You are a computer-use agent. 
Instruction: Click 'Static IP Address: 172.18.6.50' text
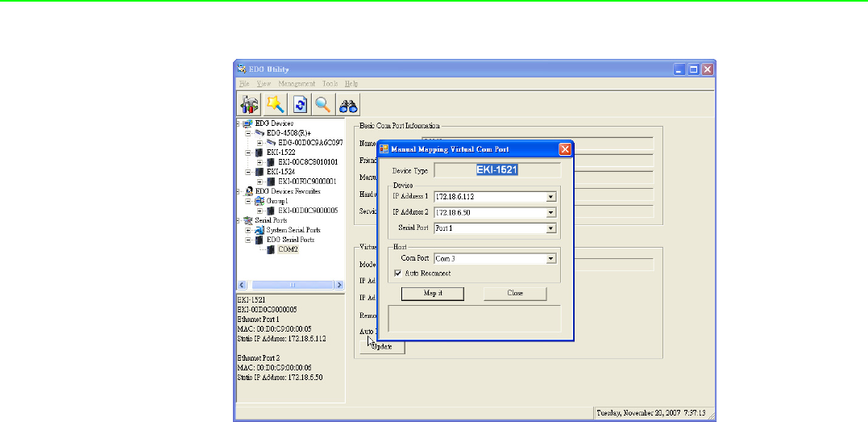(x=280, y=378)
